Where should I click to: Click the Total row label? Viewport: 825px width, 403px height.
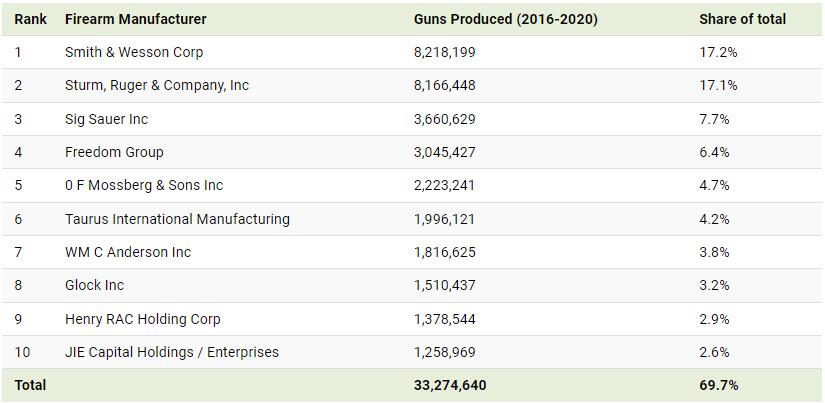[x=30, y=385]
